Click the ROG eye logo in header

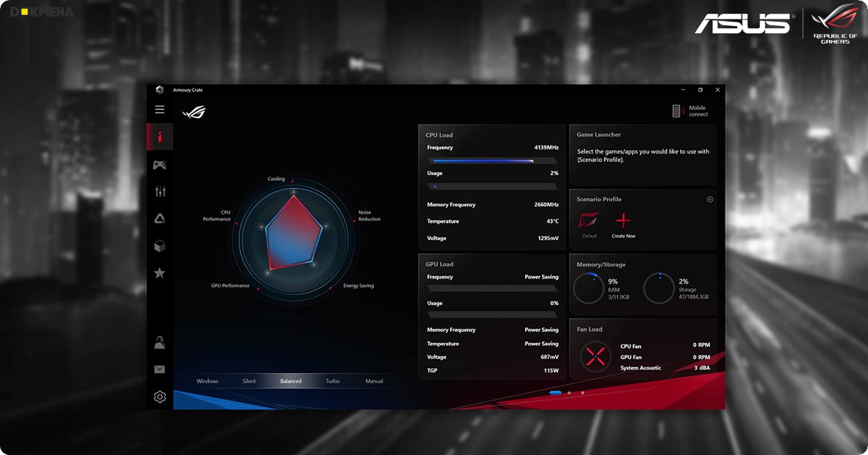tap(194, 111)
